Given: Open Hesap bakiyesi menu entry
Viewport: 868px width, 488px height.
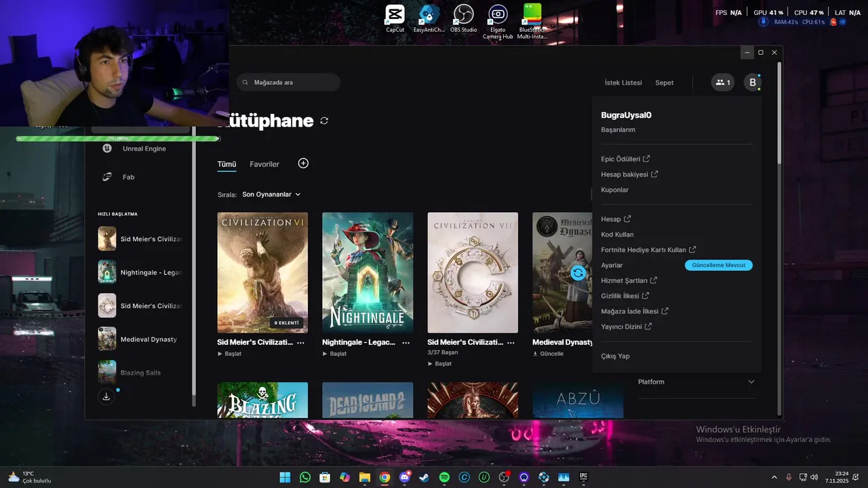Looking at the screenshot, I should (x=629, y=174).
